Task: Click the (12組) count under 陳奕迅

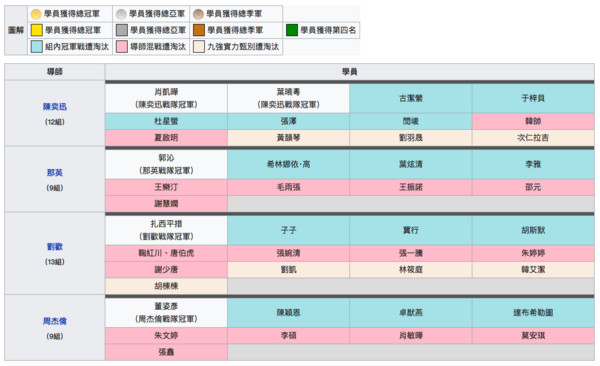Action: point(55,122)
